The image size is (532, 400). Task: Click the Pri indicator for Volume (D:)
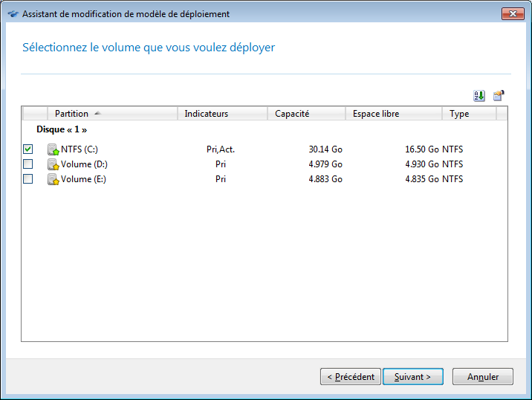(221, 164)
